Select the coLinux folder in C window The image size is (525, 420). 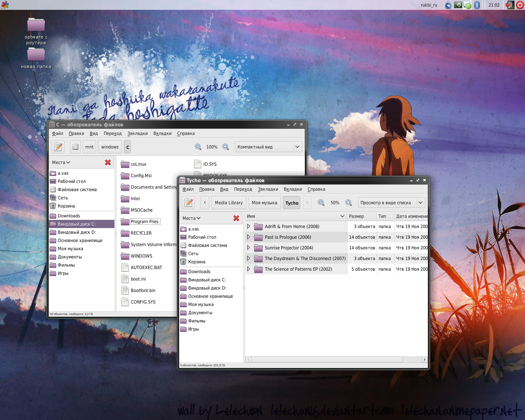(x=134, y=164)
